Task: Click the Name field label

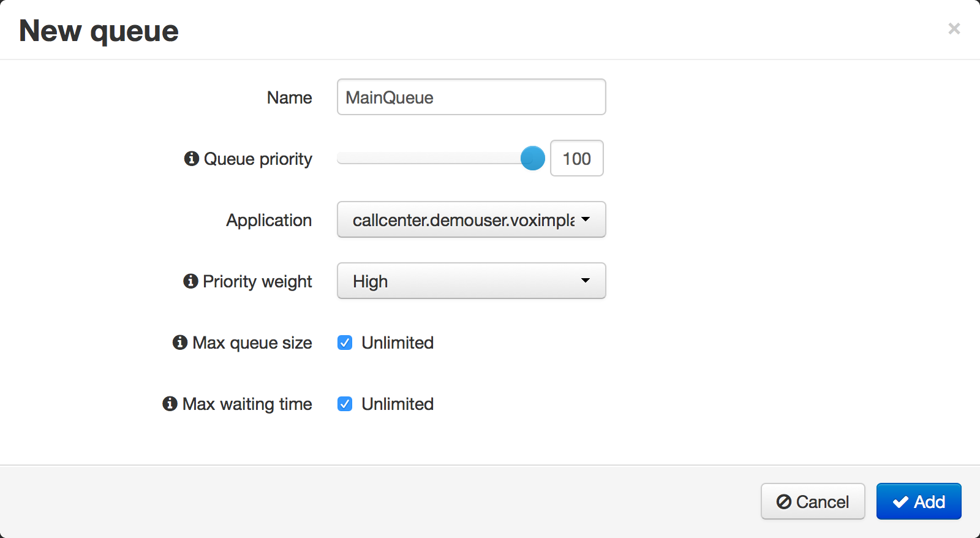Action: coord(289,97)
